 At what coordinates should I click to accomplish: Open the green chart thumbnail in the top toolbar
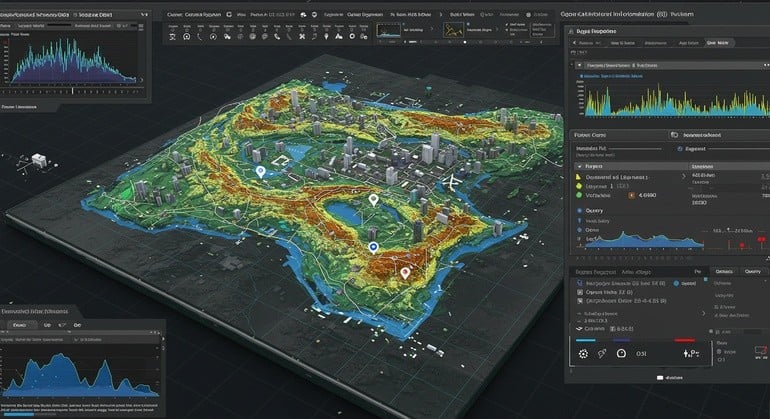(x=388, y=30)
